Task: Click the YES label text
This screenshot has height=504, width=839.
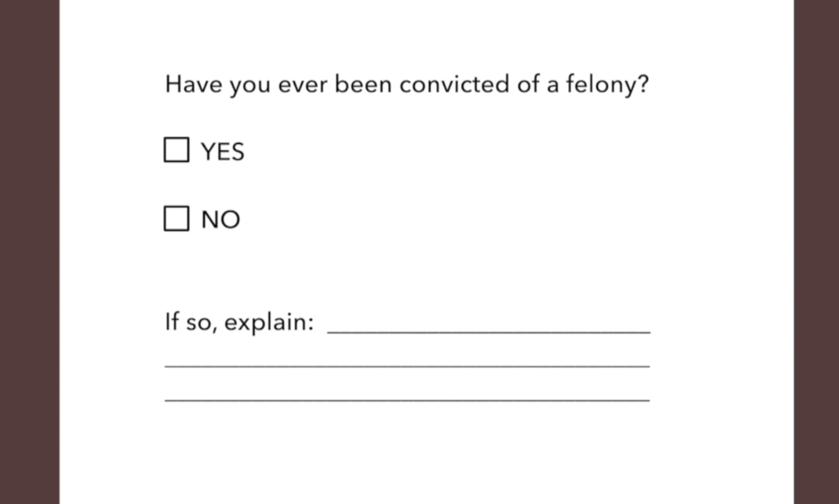Action: [223, 152]
